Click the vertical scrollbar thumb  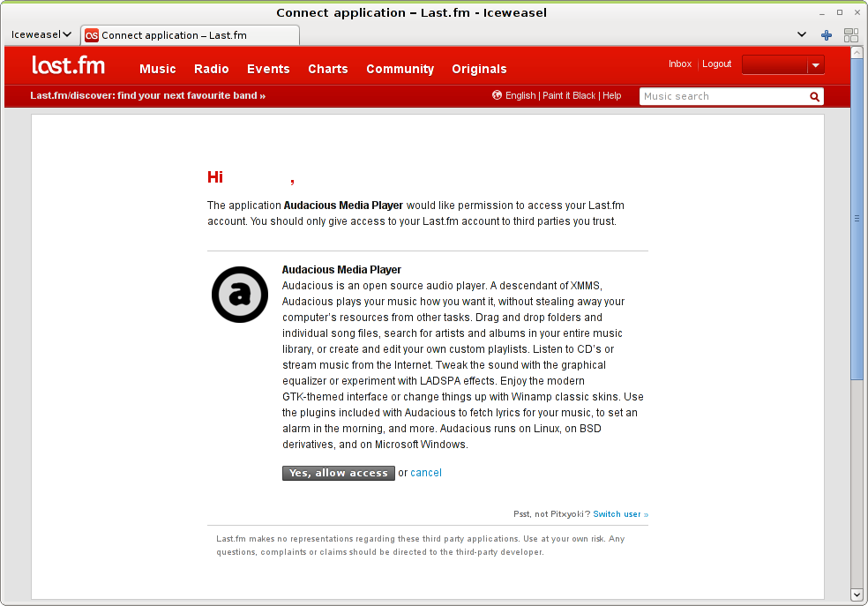857,219
